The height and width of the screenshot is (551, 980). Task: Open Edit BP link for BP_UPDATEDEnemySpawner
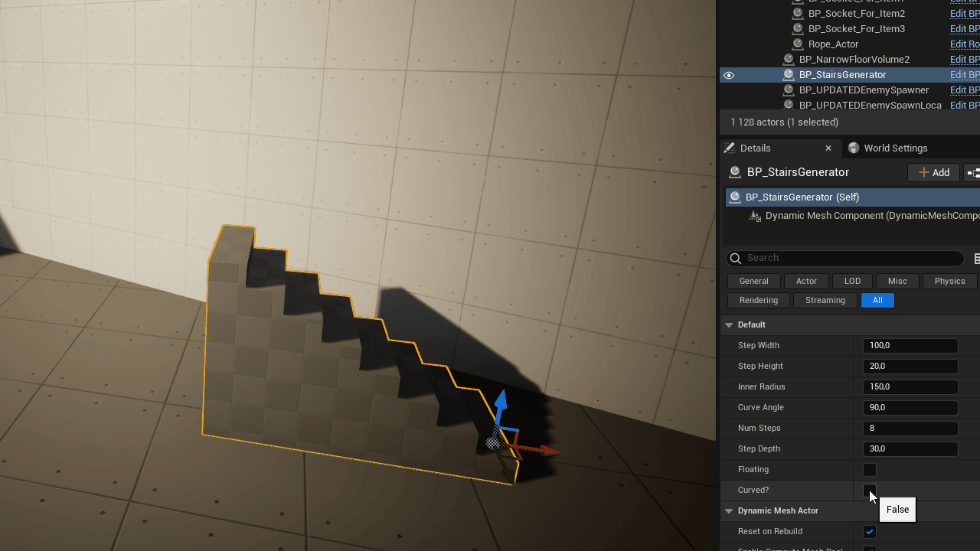pyautogui.click(x=965, y=90)
